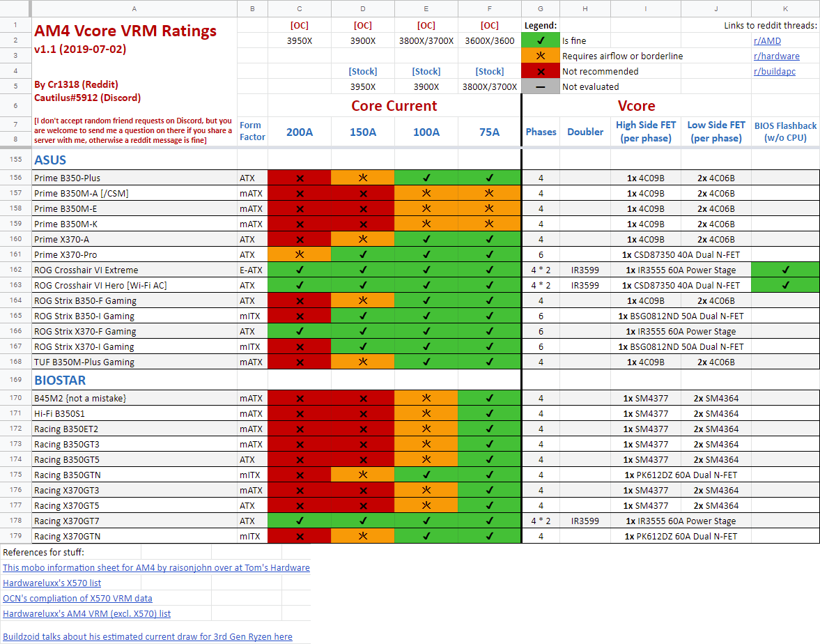Click the 100A orange mark for Hi-Fi B350S1
Image resolution: width=820 pixels, height=644 pixels.
click(426, 413)
